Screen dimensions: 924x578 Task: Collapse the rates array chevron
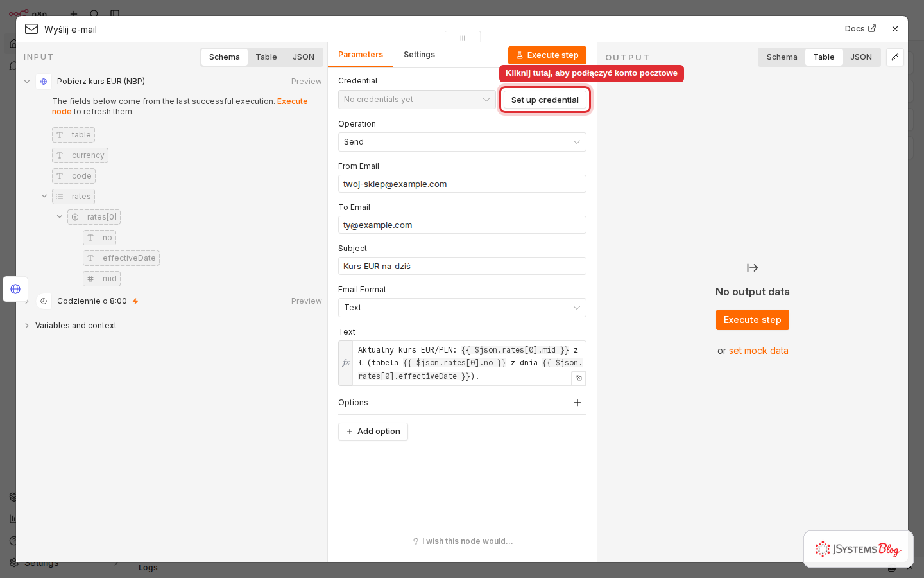point(44,197)
